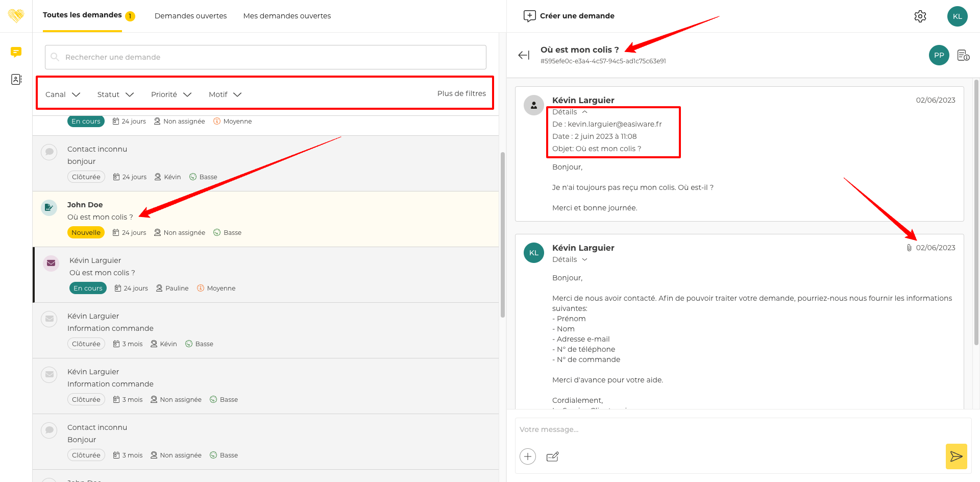Viewport: 980px width, 482px height.
Task: Open the Statut filter dropdown
Action: click(x=115, y=94)
